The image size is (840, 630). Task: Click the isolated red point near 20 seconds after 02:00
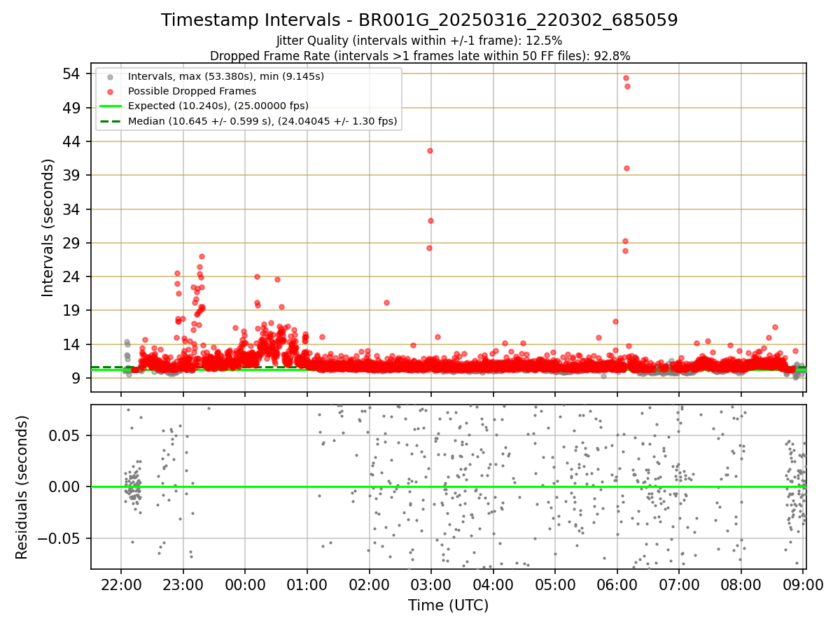click(x=386, y=302)
